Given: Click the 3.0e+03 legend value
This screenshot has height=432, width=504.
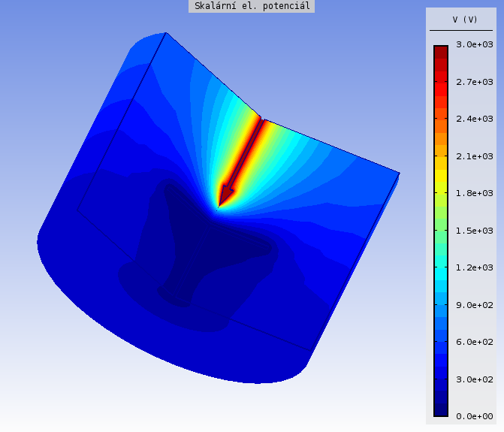Looking at the screenshot, I should tap(475, 44).
